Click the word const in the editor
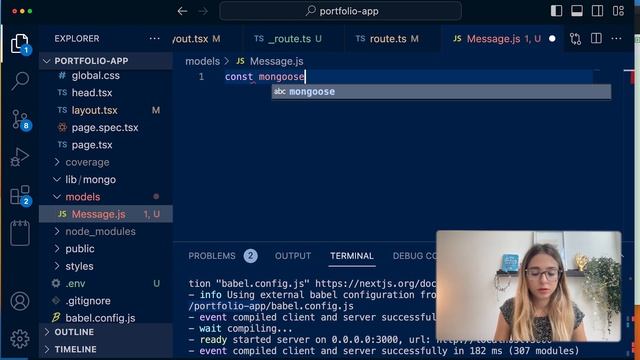 coord(239,77)
